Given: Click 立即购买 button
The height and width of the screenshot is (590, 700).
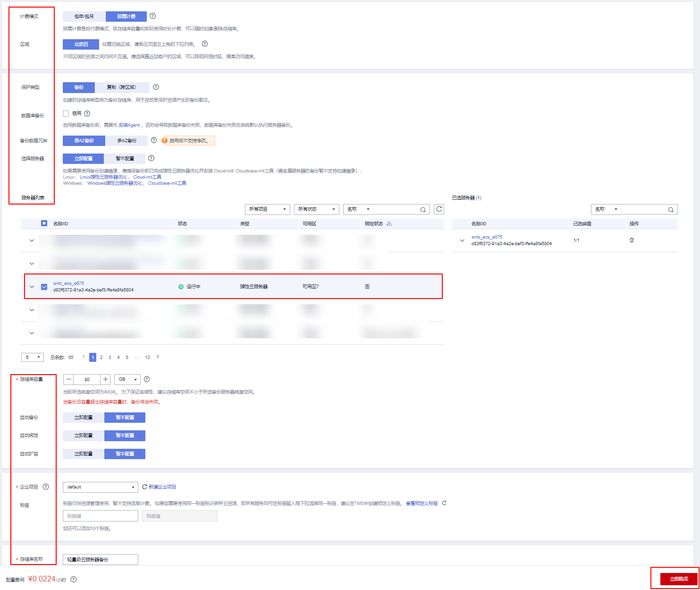Looking at the screenshot, I should [679, 579].
